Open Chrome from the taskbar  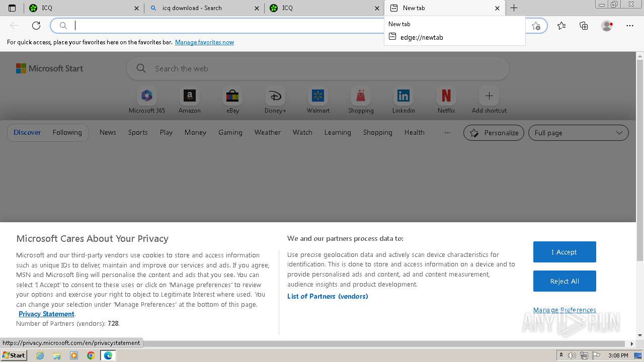[x=91, y=355]
